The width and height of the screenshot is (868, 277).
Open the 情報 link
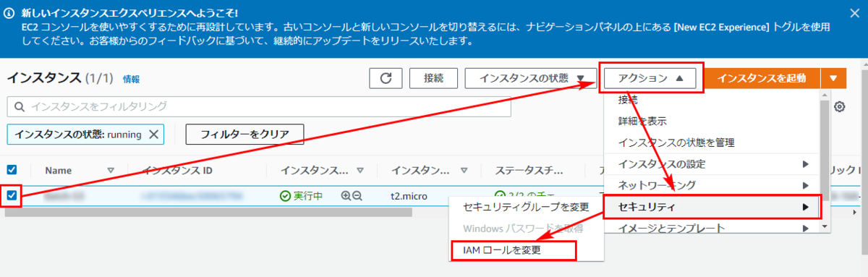tap(131, 79)
